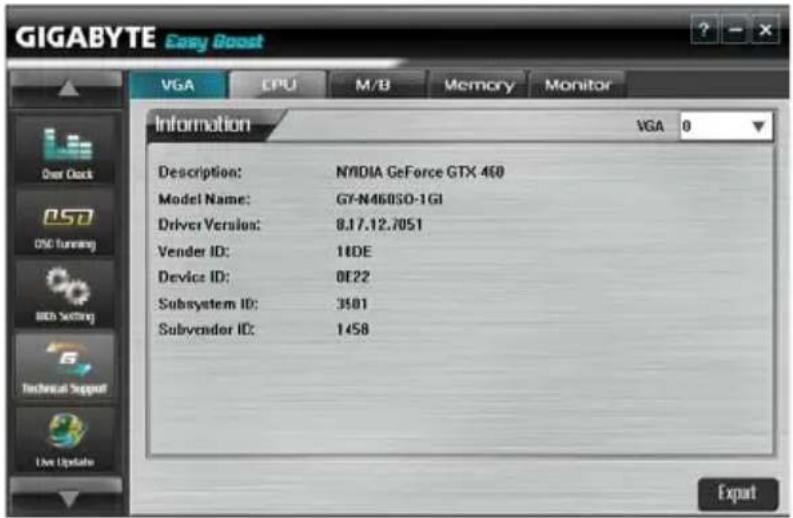
Task: Click the Description label
Action: click(x=200, y=172)
